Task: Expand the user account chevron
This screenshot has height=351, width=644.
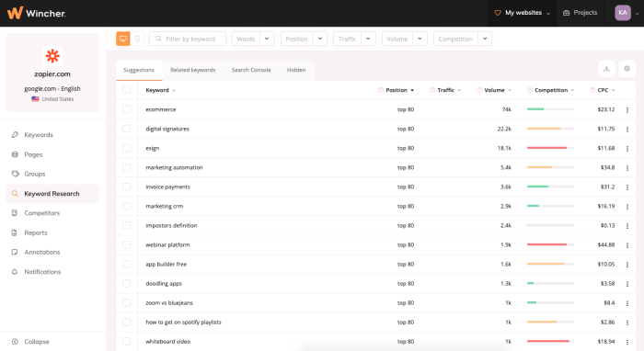Action: point(637,14)
